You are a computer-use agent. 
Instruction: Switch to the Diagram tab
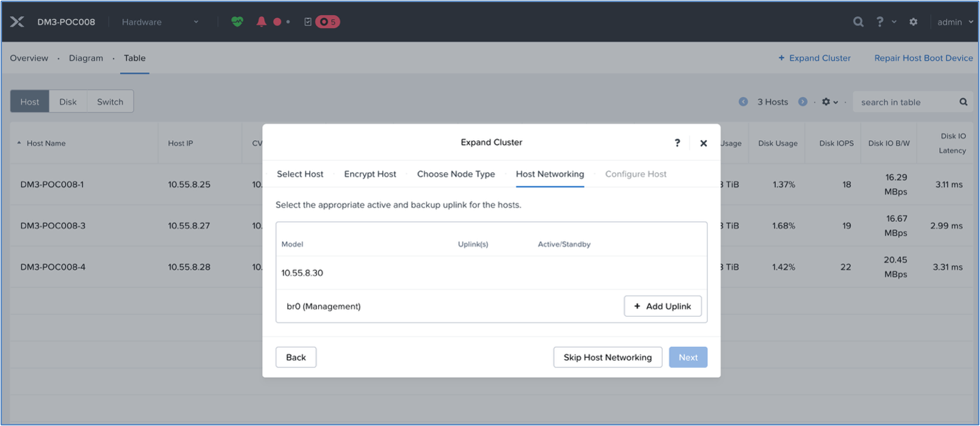click(86, 58)
